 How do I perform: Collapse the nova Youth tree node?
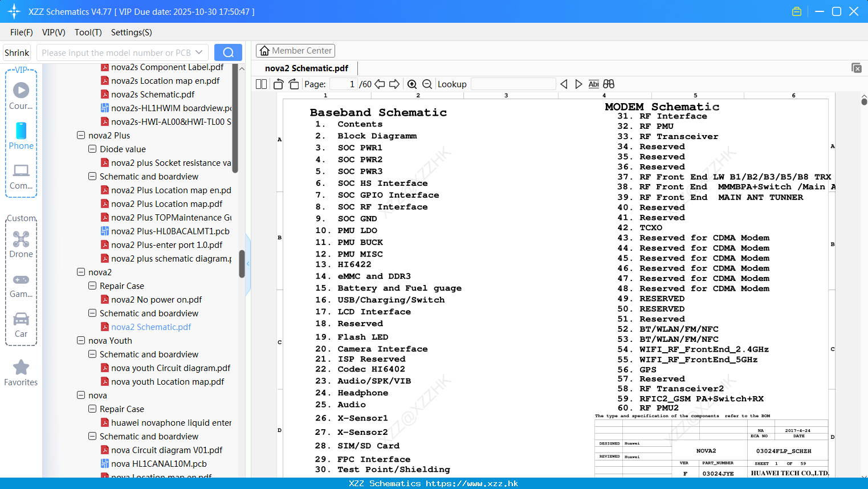coord(81,341)
